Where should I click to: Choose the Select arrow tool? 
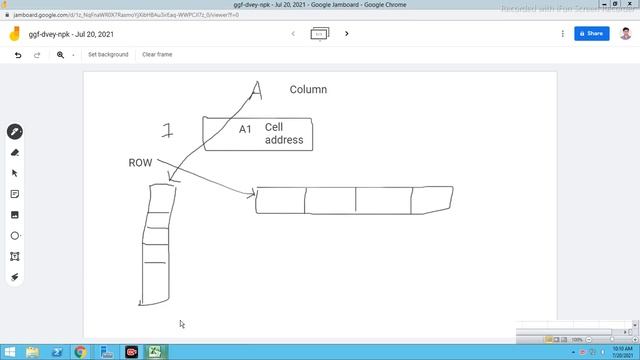coord(15,173)
